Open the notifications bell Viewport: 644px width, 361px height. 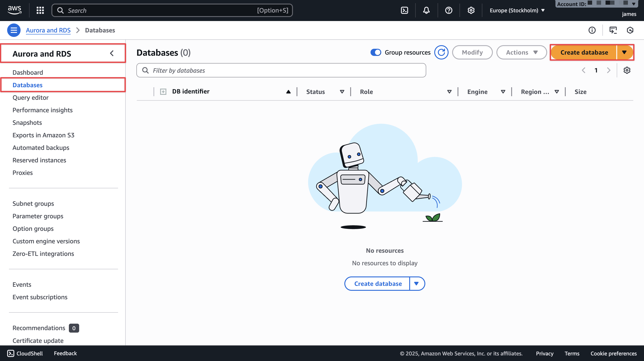[x=426, y=10]
